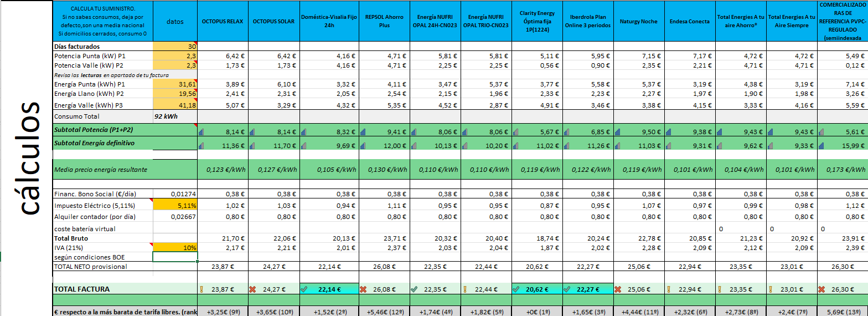Click the "datos" column header cell
868x316 pixels.
pyautogui.click(x=175, y=21)
